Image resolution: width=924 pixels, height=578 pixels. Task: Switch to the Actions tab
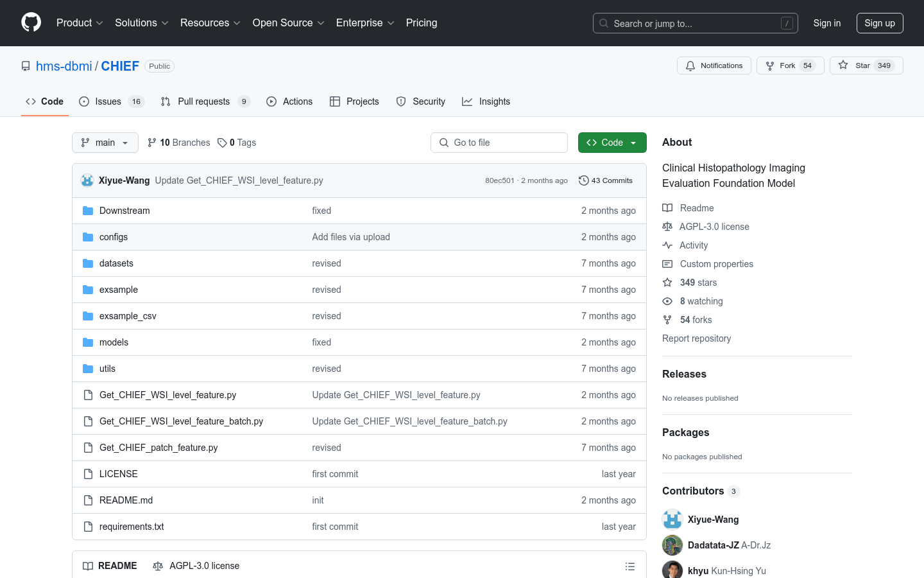[x=289, y=101]
